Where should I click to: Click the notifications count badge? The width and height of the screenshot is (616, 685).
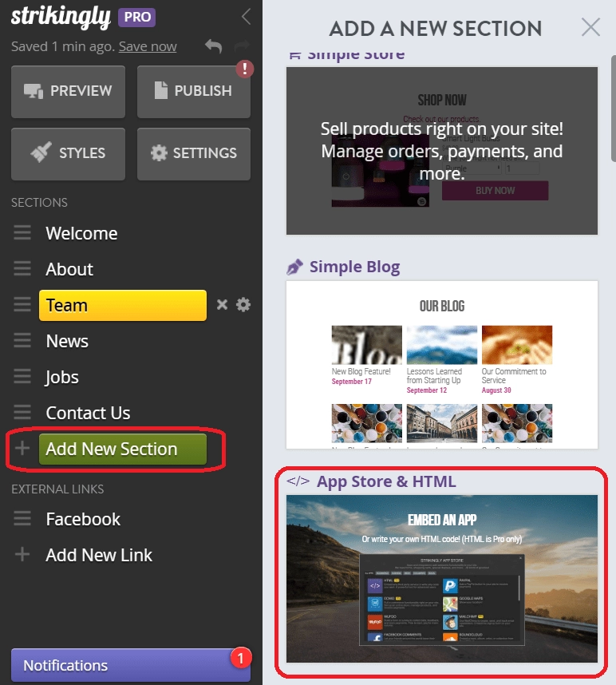tap(240, 658)
